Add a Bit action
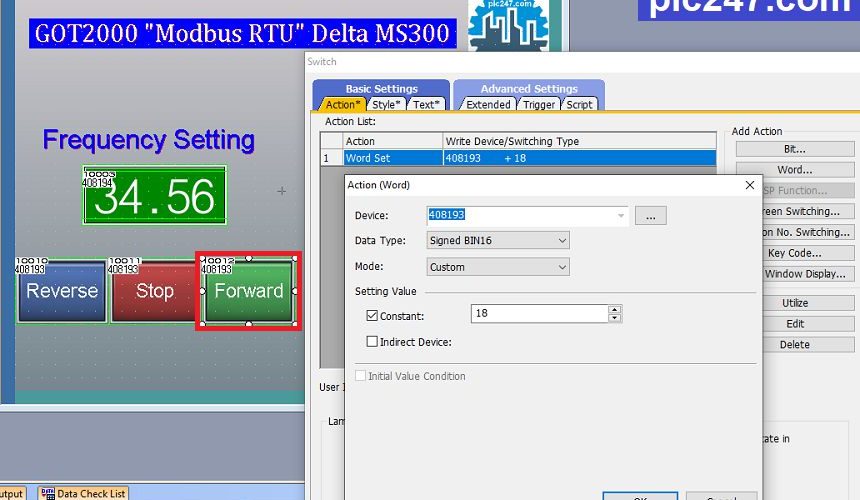 coord(795,149)
